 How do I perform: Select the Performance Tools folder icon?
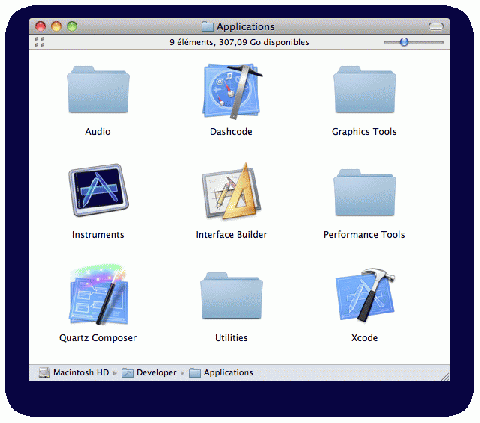(364, 193)
